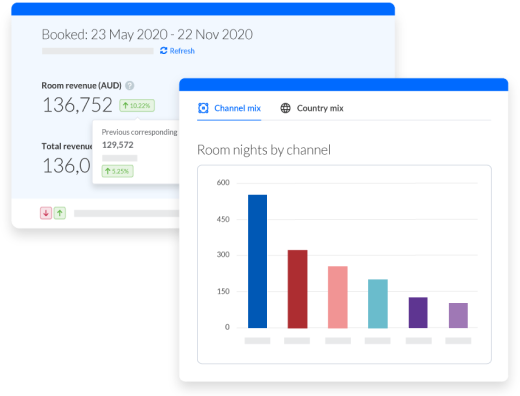The width and height of the screenshot is (520, 396).
Task: Select the light purple chart bar
Action: tap(458, 315)
